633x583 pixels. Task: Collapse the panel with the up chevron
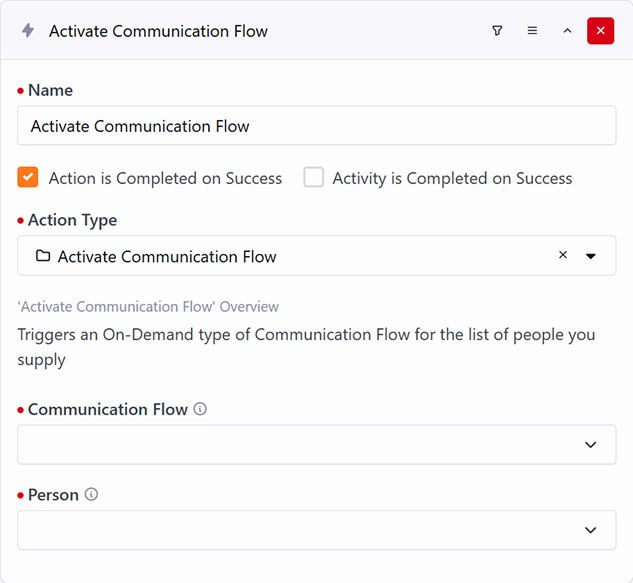coord(567,31)
